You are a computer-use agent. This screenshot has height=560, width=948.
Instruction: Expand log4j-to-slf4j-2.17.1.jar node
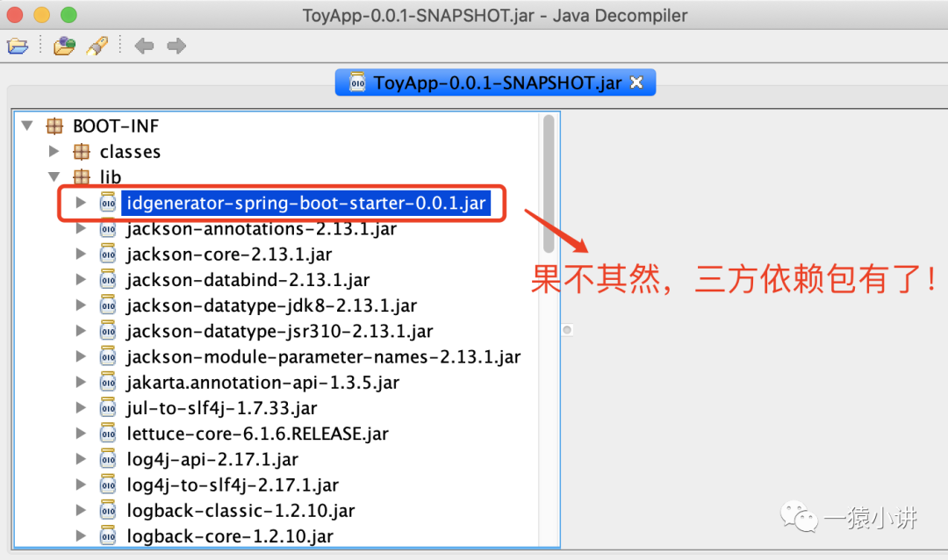coord(81,485)
